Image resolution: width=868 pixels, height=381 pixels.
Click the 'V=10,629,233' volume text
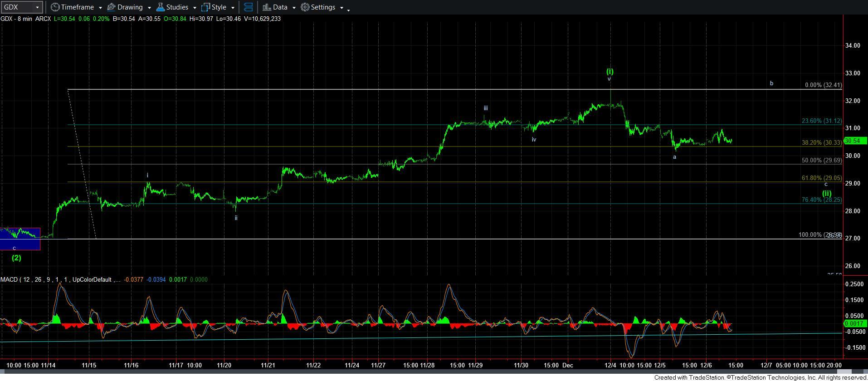click(x=262, y=19)
